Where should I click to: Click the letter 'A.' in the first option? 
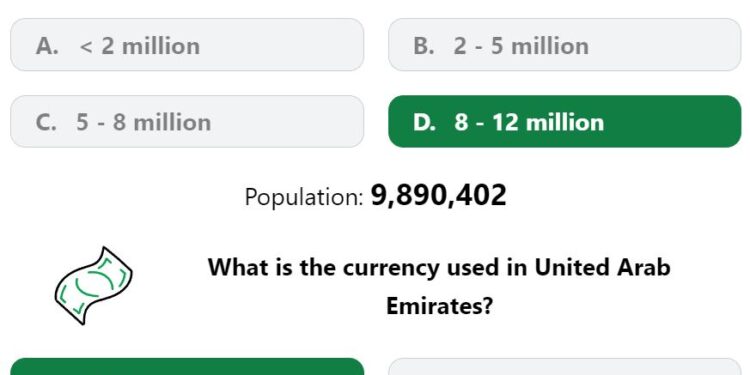tap(47, 46)
